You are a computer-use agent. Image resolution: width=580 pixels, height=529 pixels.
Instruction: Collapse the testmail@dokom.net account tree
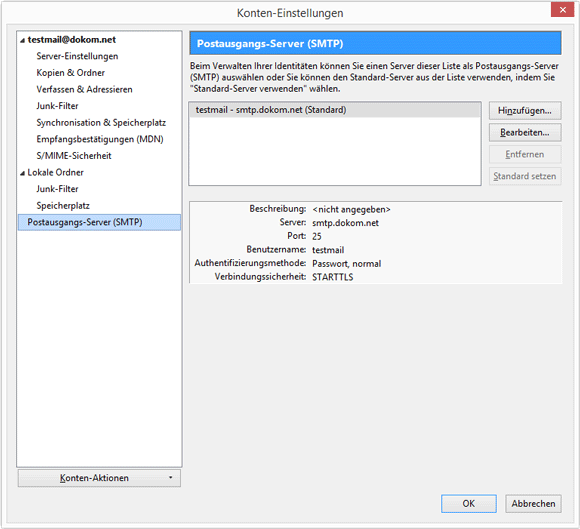pyautogui.click(x=23, y=40)
